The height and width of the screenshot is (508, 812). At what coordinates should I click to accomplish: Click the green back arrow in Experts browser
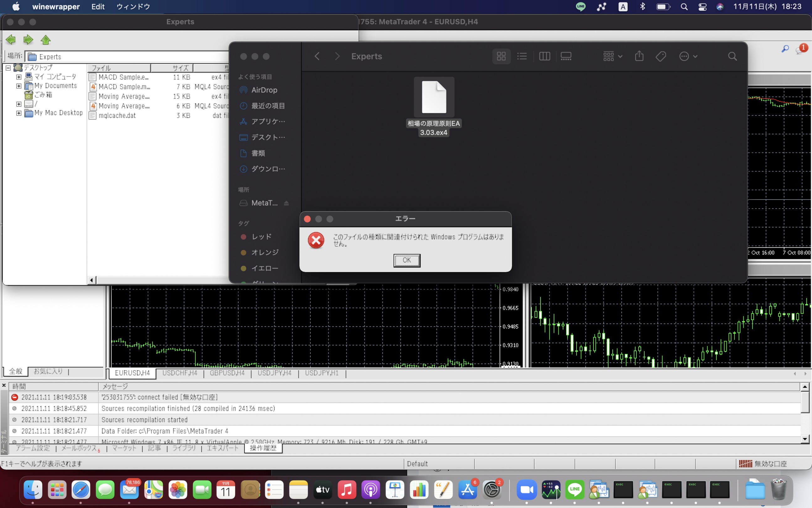(11, 40)
